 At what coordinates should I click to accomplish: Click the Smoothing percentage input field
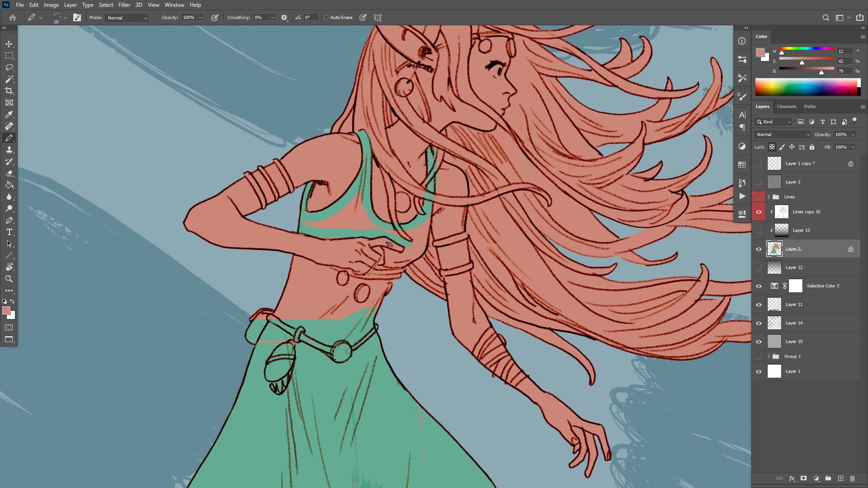coord(261,18)
